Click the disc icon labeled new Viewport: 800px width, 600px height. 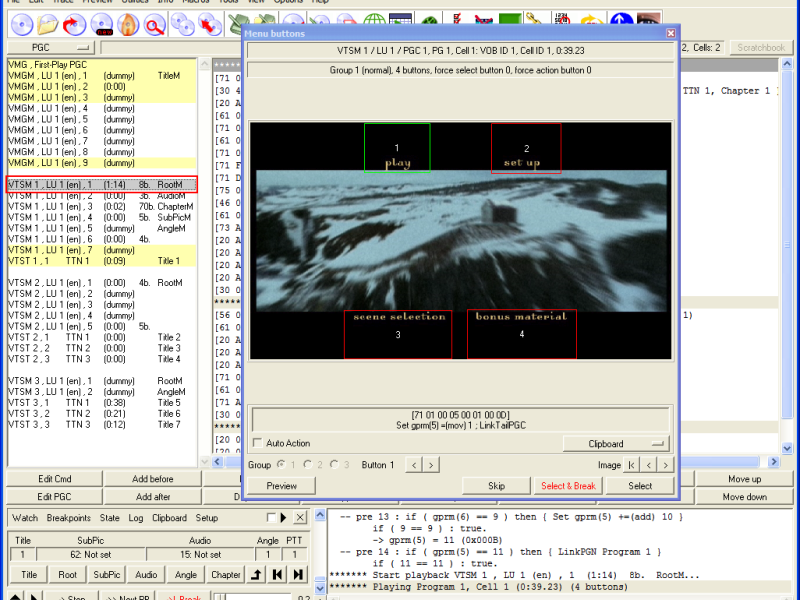point(102,24)
